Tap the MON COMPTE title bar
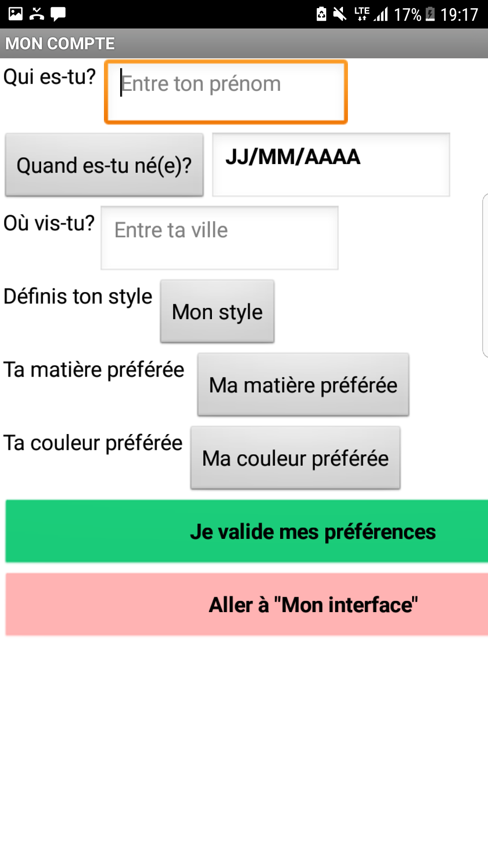This screenshot has width=488, height=868. click(x=244, y=43)
